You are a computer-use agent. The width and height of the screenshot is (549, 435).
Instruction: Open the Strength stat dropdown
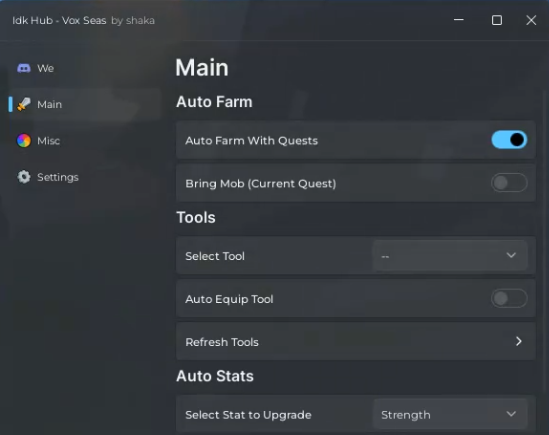450,415
